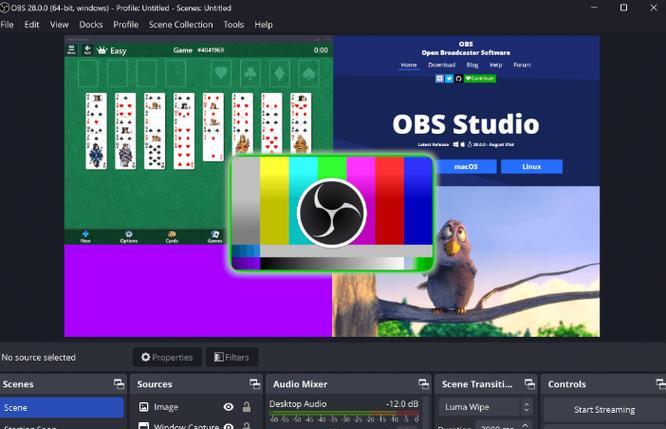Select the Image row in Sources

[x=195, y=407]
